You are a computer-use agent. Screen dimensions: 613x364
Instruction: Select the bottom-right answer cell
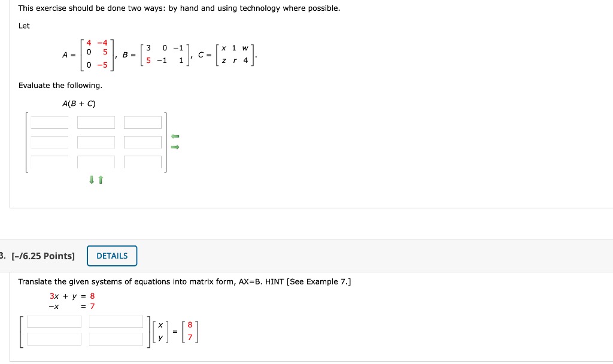click(x=141, y=162)
